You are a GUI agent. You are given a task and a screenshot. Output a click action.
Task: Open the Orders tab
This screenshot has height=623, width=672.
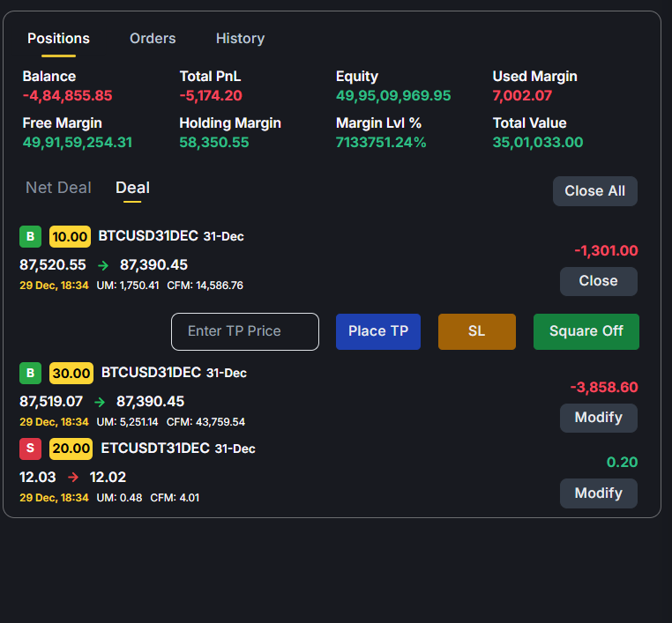[x=153, y=39]
